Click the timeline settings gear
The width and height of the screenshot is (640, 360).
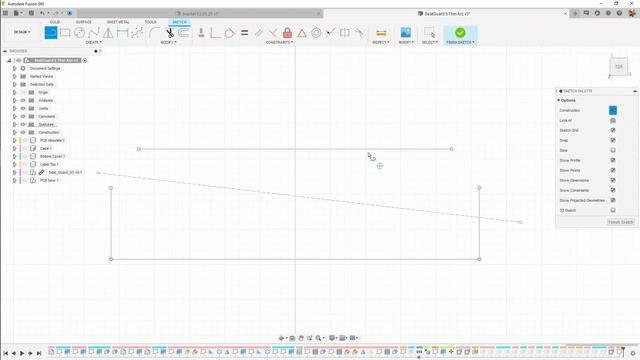click(x=633, y=353)
